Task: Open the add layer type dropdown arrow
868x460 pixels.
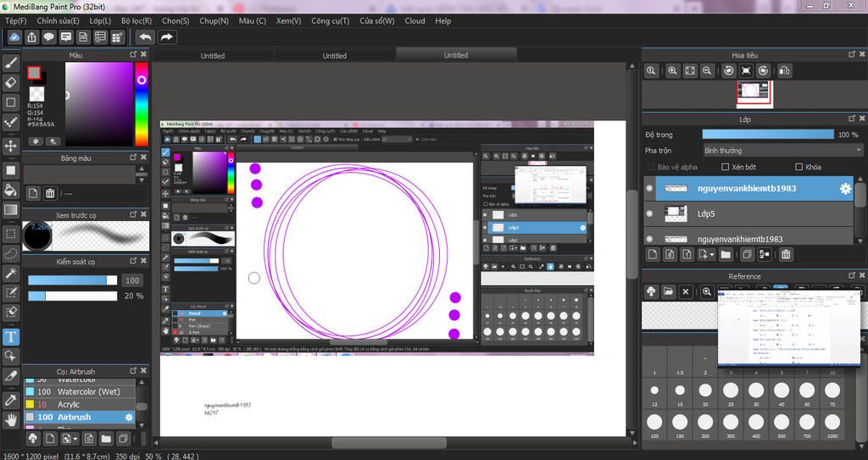Action: 712,255
